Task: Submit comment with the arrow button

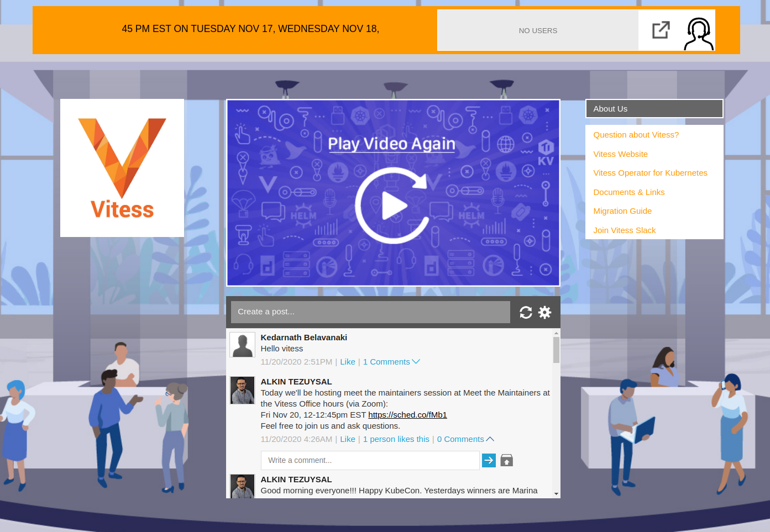Action: coord(489,460)
